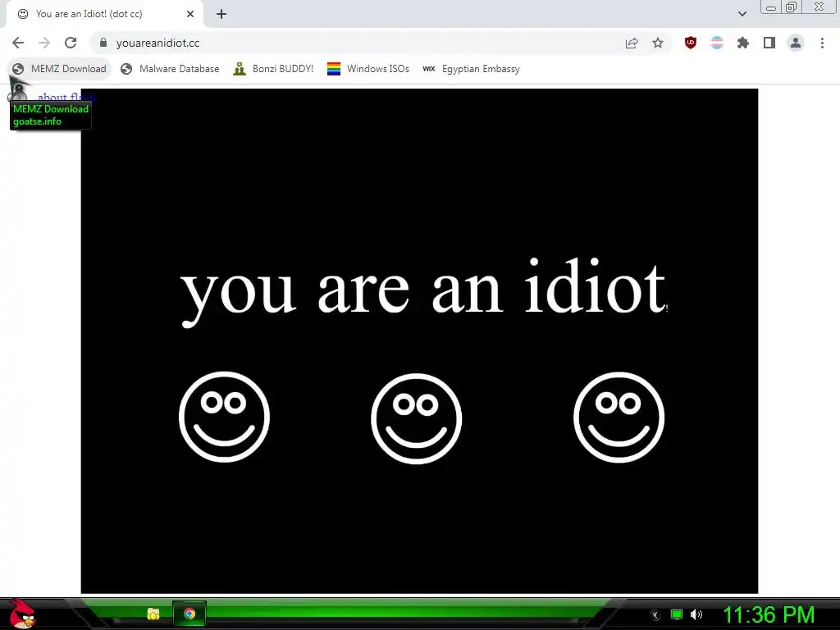The width and height of the screenshot is (840, 630).
Task: Show hidden tray icons arrow
Action: 655,615
